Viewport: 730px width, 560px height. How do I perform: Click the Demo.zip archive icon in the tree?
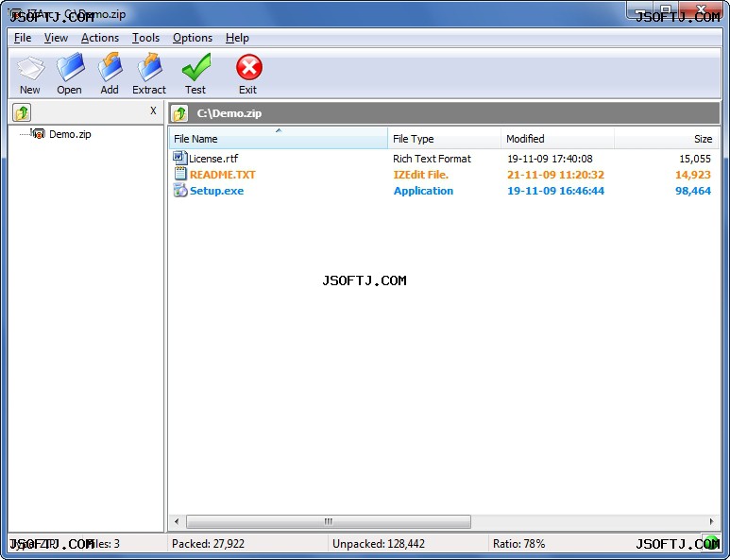pos(38,134)
